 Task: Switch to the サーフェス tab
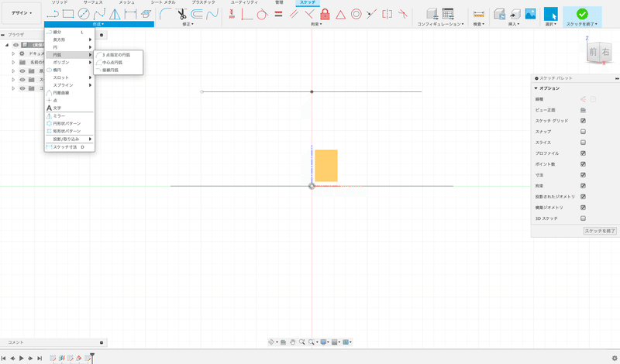(93, 2)
